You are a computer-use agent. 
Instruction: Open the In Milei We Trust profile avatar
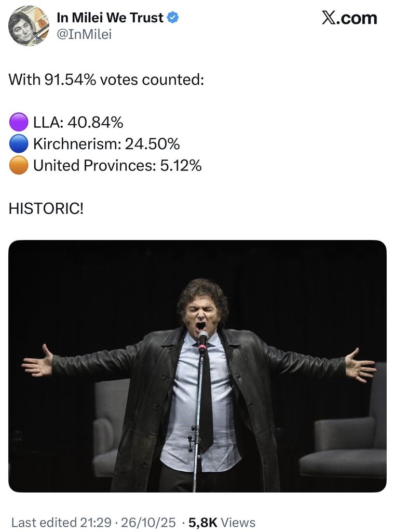[x=29, y=25]
